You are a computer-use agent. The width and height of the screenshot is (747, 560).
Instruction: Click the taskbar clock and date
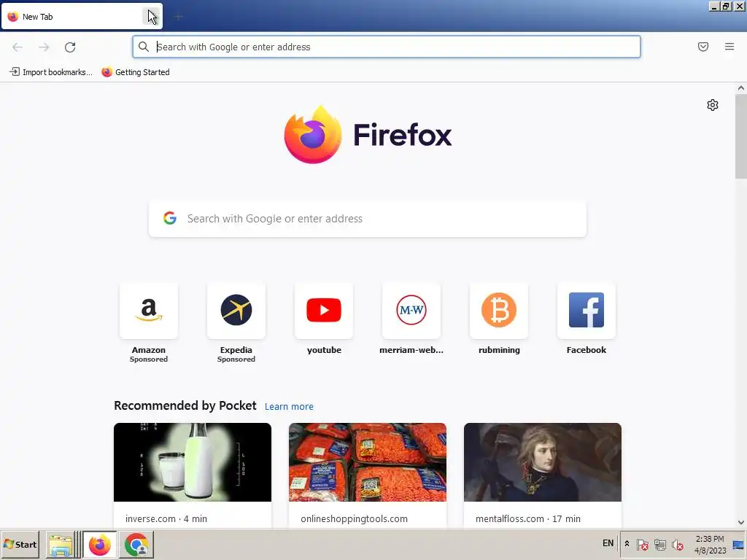pyautogui.click(x=710, y=544)
